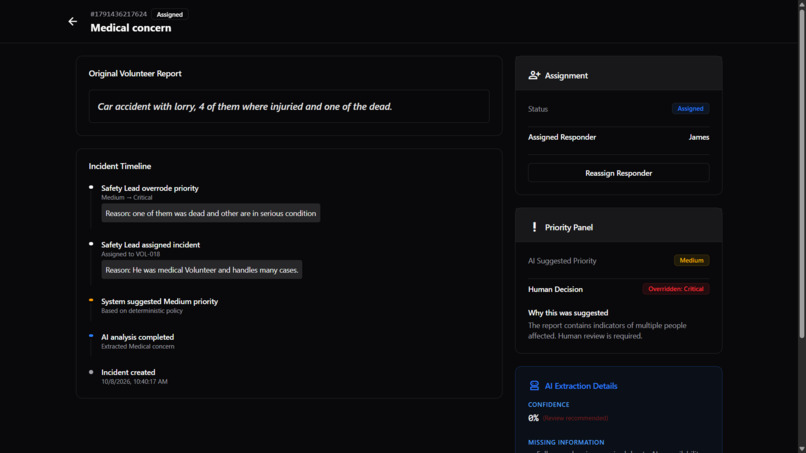806x453 pixels.
Task: Click the 'Why this was suggested' heading
Action: click(568, 313)
